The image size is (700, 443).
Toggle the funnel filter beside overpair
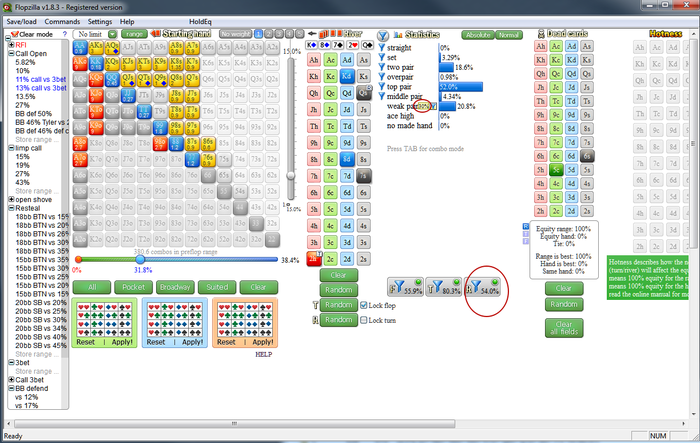(x=382, y=77)
